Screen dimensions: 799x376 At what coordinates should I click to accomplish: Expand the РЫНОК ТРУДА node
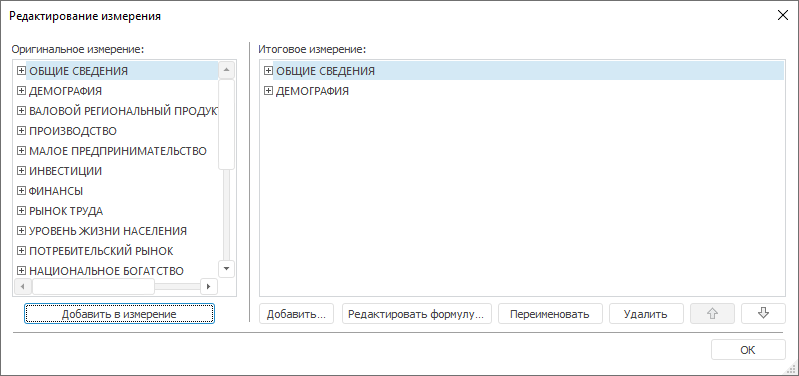(21, 210)
